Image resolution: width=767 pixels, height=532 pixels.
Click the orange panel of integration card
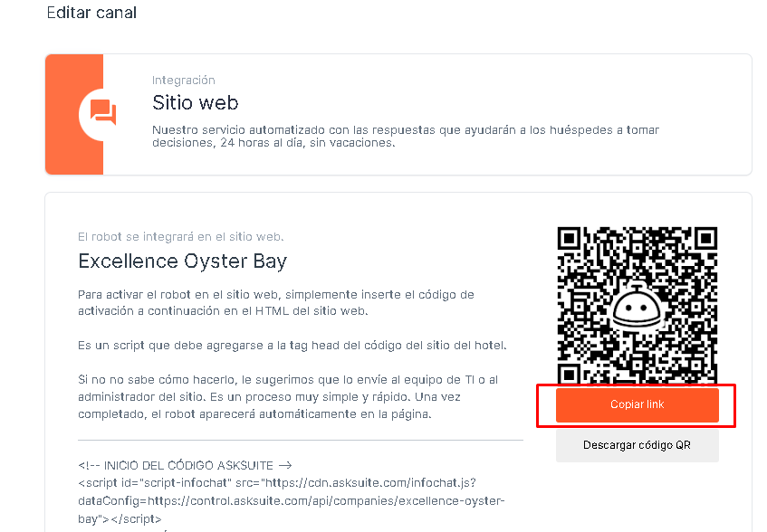pyautogui.click(x=74, y=114)
